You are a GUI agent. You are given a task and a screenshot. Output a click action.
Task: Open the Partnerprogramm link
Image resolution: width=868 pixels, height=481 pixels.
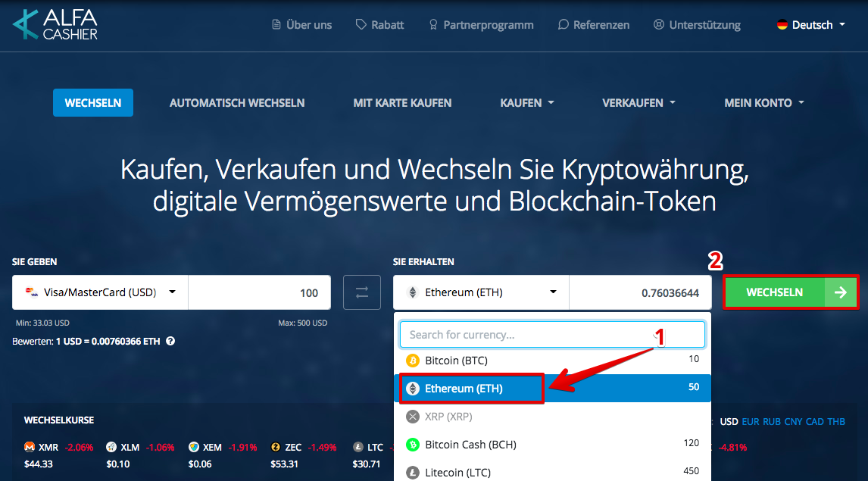pyautogui.click(x=481, y=25)
